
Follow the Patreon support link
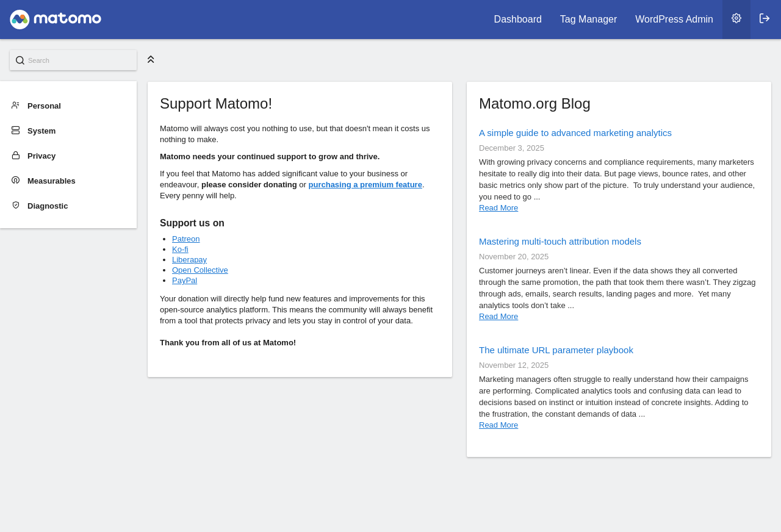click(185, 239)
